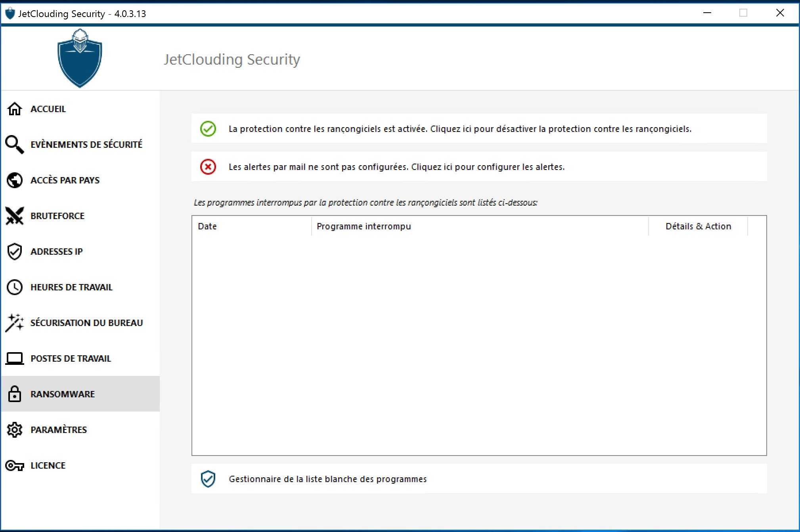Image resolution: width=800 pixels, height=532 pixels.
Task: Click the laptop icon for Postes de travail
Action: [x=15, y=358]
